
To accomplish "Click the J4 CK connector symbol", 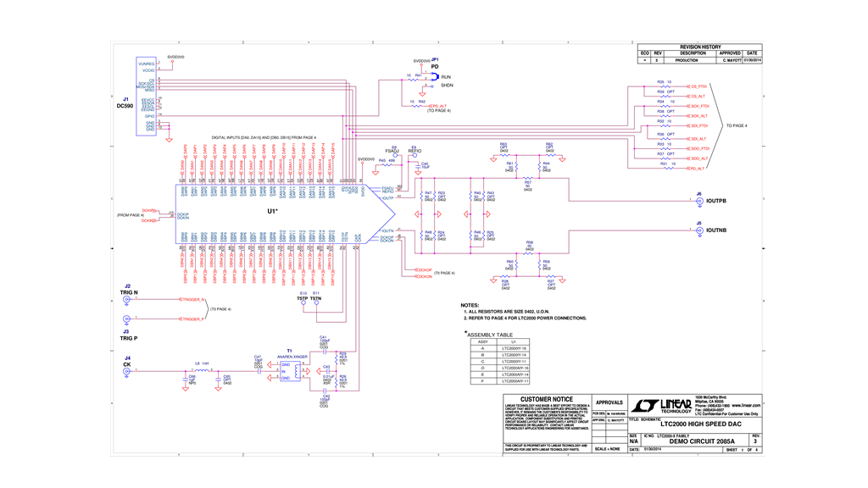I will (x=128, y=371).
